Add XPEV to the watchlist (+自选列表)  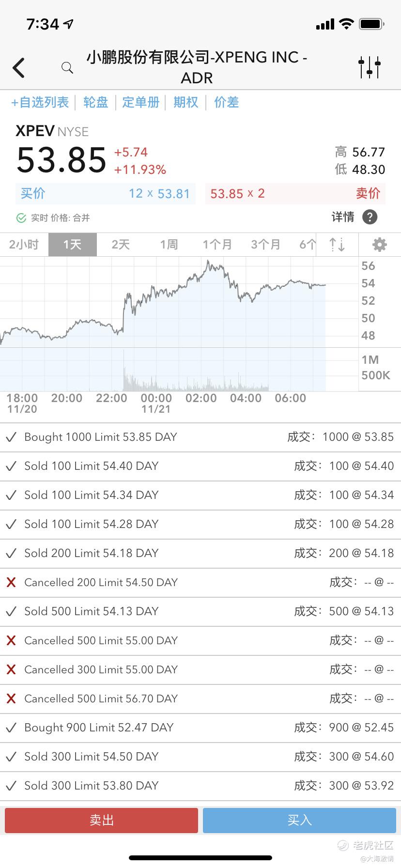(x=40, y=102)
